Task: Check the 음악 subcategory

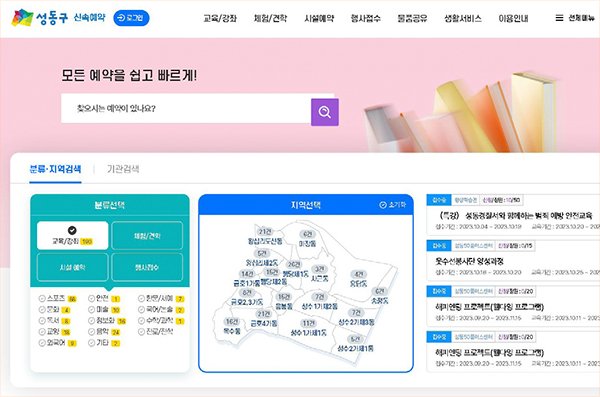Action: point(104,332)
